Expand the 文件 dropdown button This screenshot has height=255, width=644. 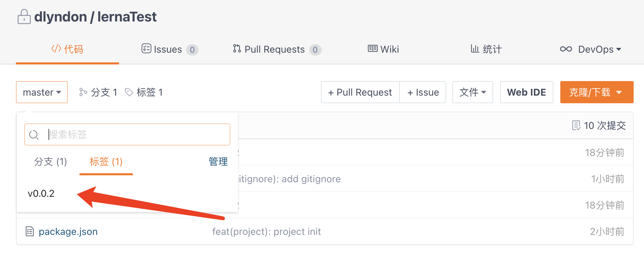472,92
